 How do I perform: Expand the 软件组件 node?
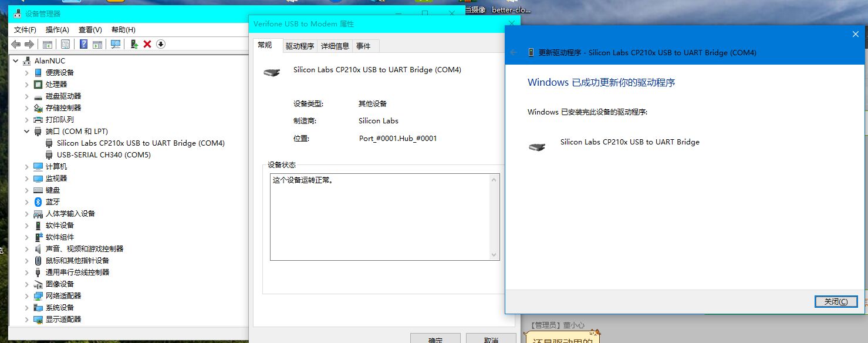[x=26, y=237]
